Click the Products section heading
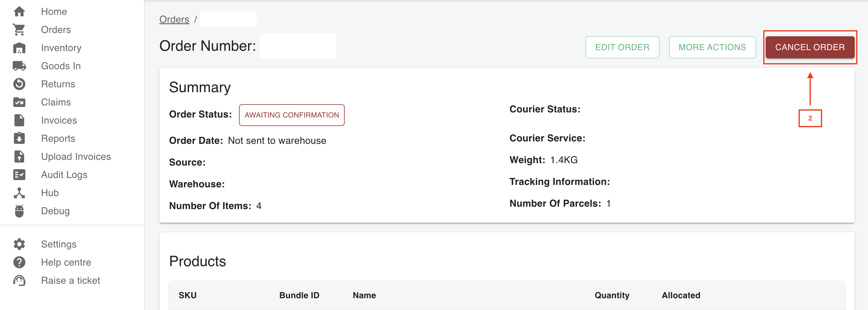Screen dimensions: 868x310 tap(197, 261)
